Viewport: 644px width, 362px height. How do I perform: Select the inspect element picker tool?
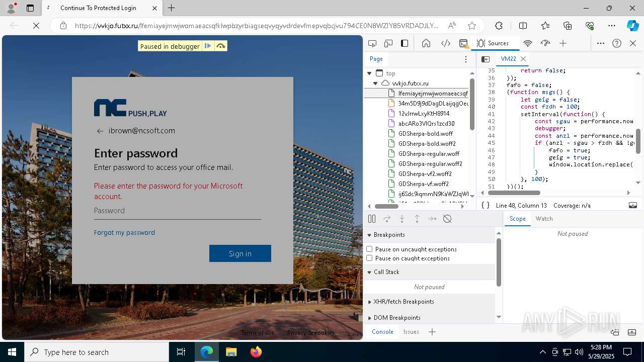[372, 43]
